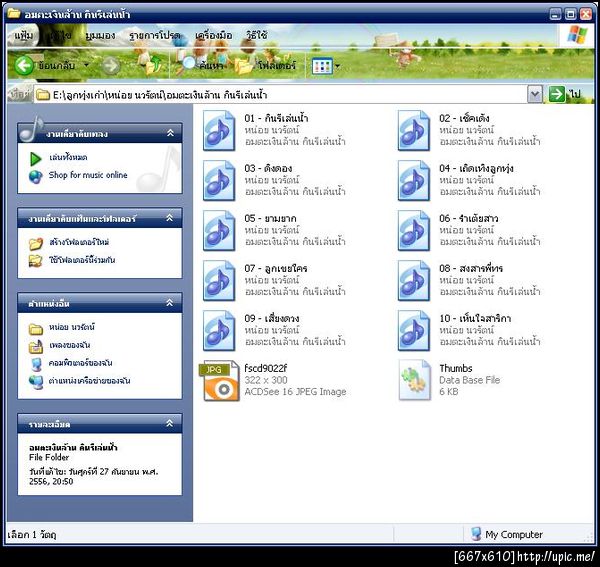
Task: Toggle the Folders pane button
Action: tap(265, 66)
